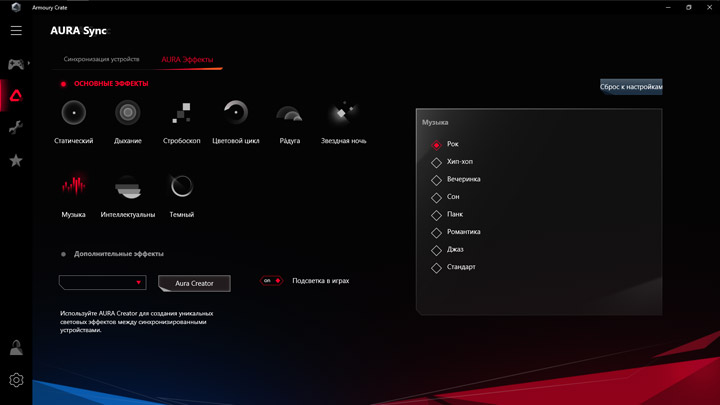The height and width of the screenshot is (405, 720).
Task: Open the user profile icon in the sidebar
Action: (x=16, y=348)
